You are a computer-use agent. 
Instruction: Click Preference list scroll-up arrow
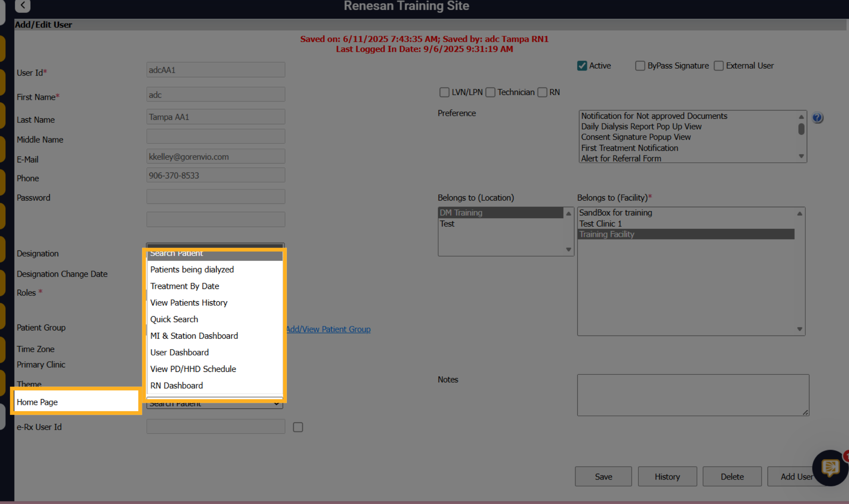tap(801, 117)
